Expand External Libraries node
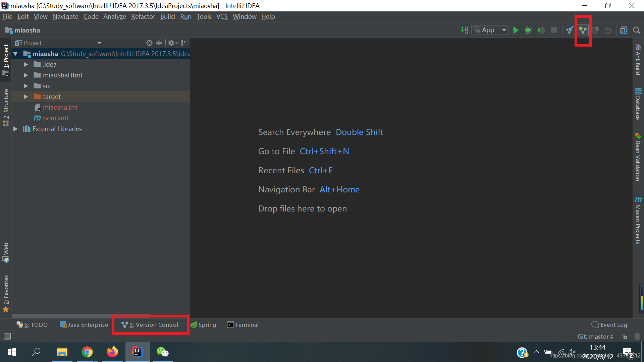Screen dimensions: 644x362 tap(15, 129)
